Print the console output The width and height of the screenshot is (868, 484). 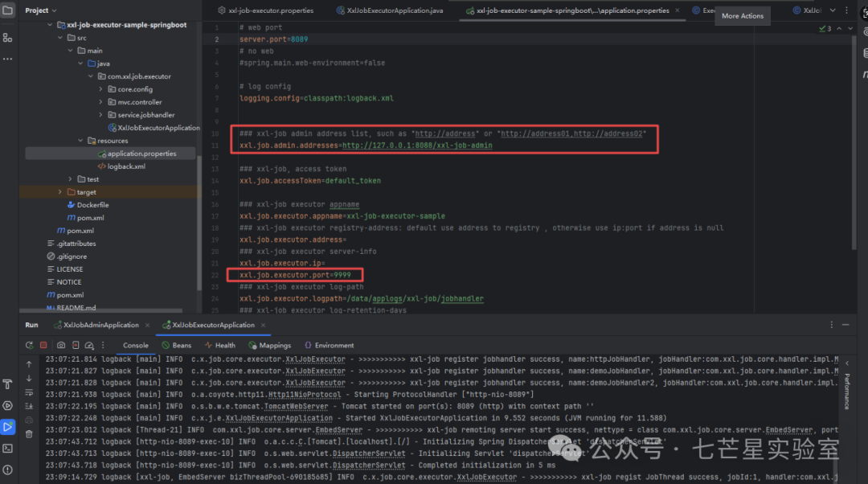tap(29, 420)
